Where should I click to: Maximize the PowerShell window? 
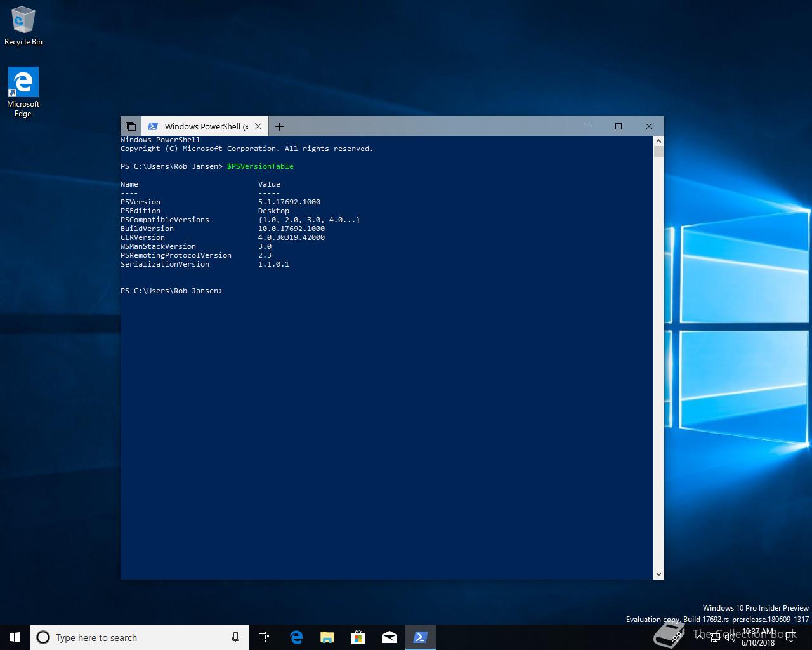point(619,126)
